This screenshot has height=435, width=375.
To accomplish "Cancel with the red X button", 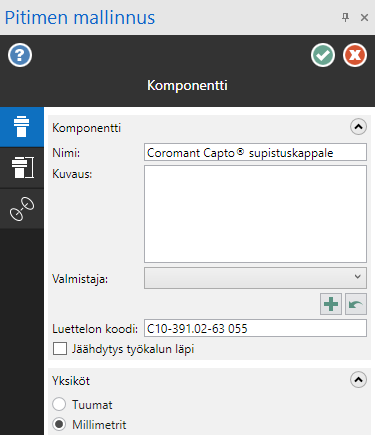I will [x=355, y=55].
